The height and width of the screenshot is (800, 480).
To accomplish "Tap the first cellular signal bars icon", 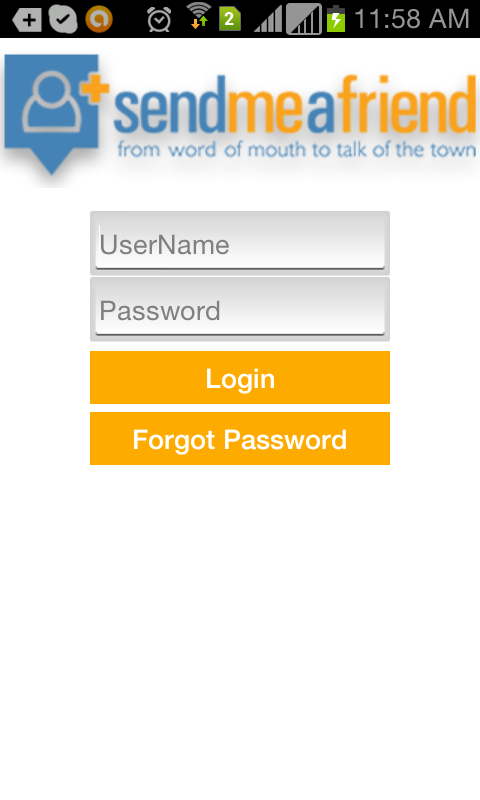I will [x=268, y=19].
